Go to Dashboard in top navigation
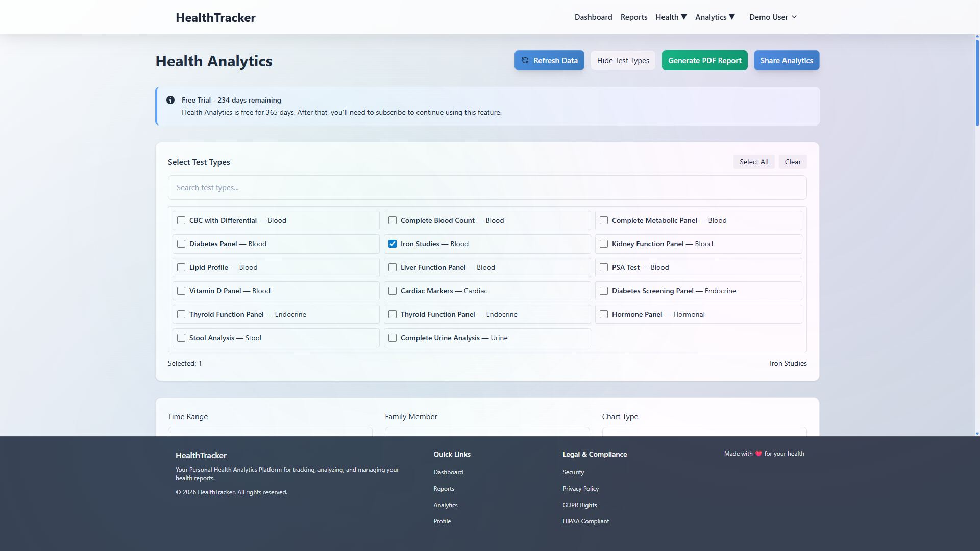The width and height of the screenshot is (980, 551). [593, 17]
